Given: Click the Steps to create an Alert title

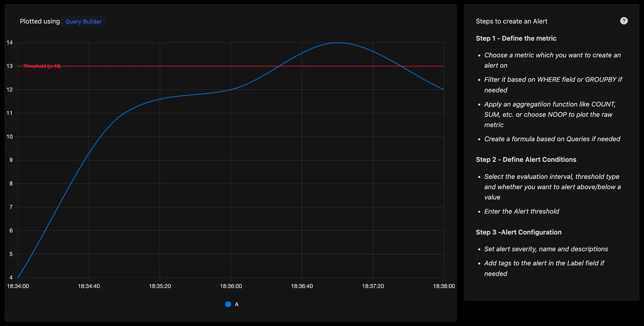Looking at the screenshot, I should (512, 21).
